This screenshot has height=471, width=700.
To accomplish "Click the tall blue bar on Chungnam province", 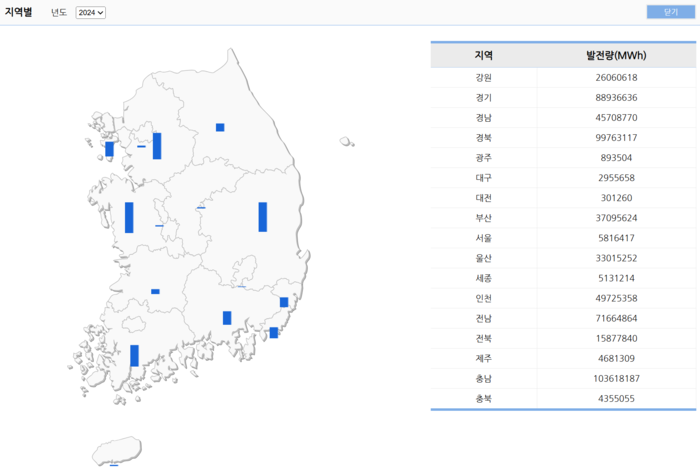I will click(129, 218).
